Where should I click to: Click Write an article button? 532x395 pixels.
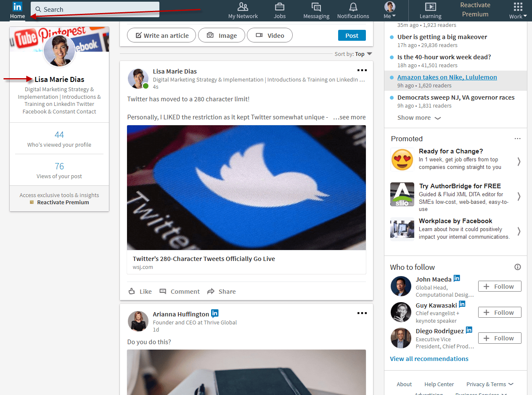click(x=161, y=35)
